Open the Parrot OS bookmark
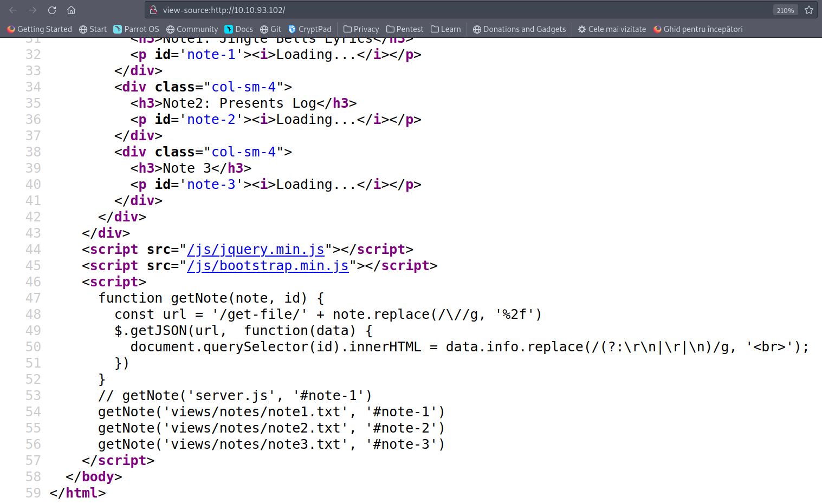The height and width of the screenshot is (504, 822). pyautogui.click(x=136, y=29)
